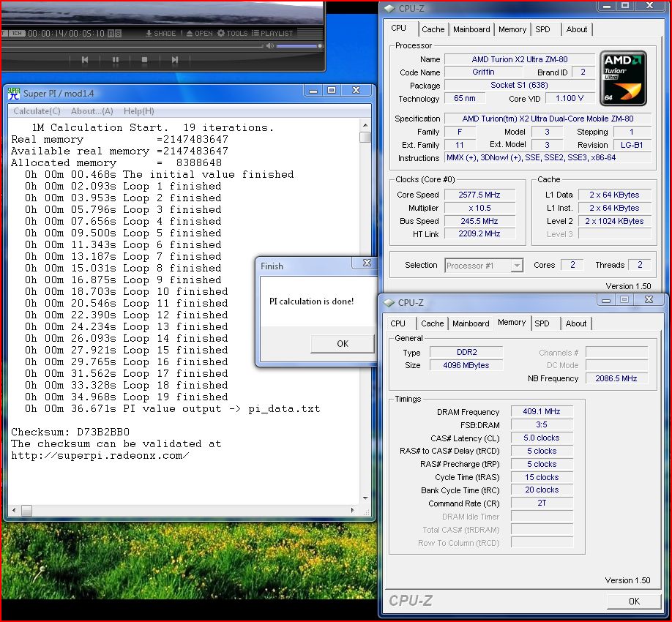Image resolution: width=672 pixels, height=622 pixels.
Task: Click the lower CPU-Z title bar icon
Action: (389, 302)
